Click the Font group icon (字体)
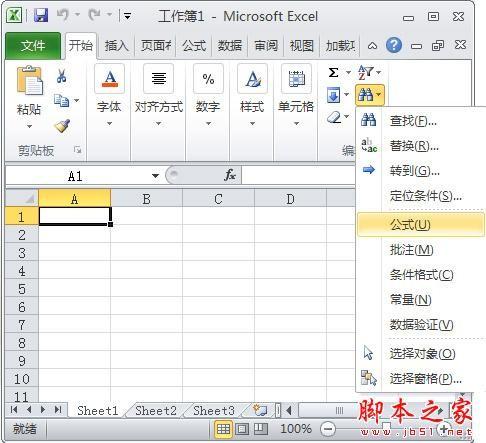The height and width of the screenshot is (443, 486). tap(110, 78)
